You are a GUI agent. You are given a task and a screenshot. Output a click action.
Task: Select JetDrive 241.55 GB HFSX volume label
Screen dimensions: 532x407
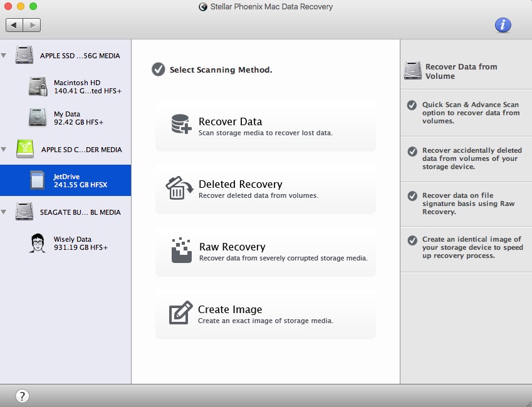pyautogui.click(x=80, y=180)
